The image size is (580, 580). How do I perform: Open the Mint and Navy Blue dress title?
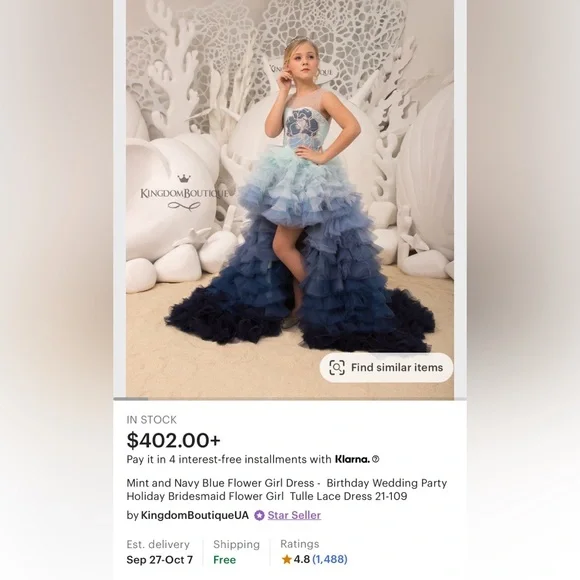click(x=287, y=489)
